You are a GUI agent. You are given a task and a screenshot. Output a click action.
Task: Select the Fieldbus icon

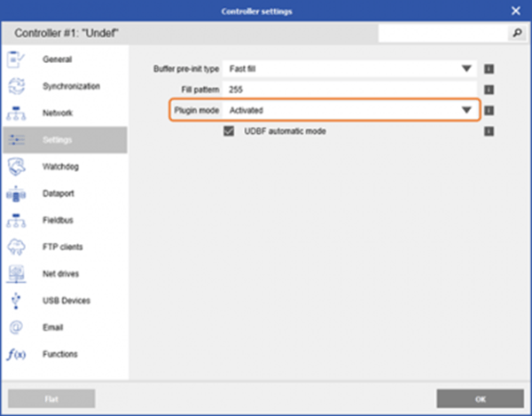(17, 220)
